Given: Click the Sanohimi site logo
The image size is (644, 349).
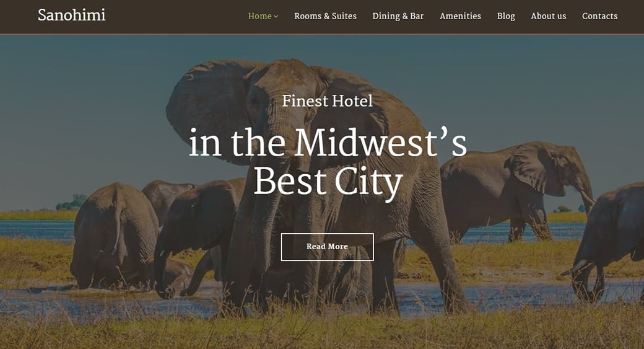Looking at the screenshot, I should [x=71, y=15].
